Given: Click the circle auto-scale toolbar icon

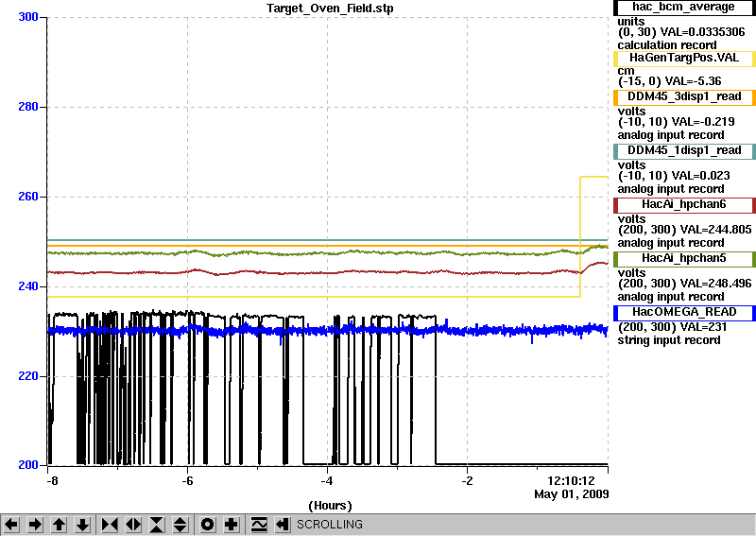Looking at the screenshot, I should tap(207, 525).
